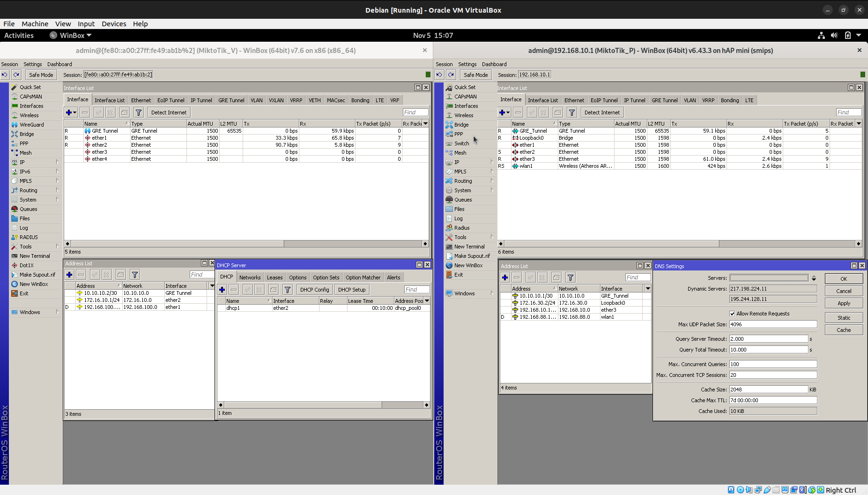Open New Terminal in the MiktoTik_V sidebar
Image resolution: width=868 pixels, height=495 pixels.
[34, 256]
